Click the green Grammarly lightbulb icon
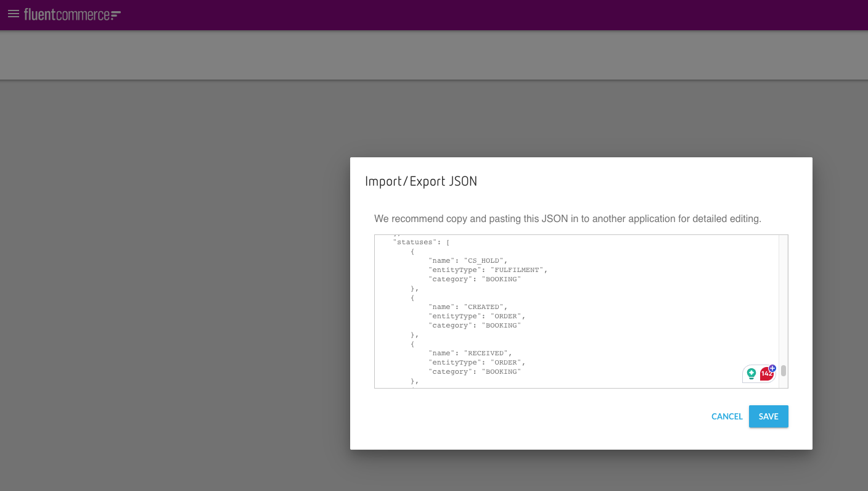The image size is (868, 491). point(751,373)
